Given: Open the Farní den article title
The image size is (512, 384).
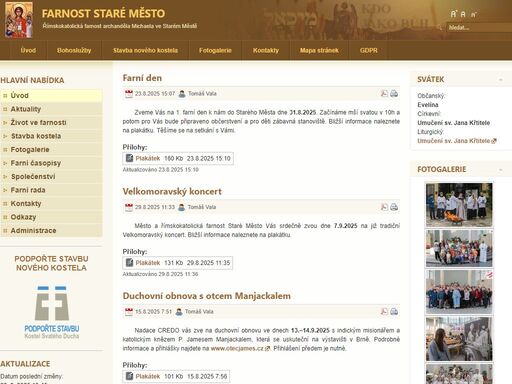Looking at the screenshot, I should tap(142, 78).
